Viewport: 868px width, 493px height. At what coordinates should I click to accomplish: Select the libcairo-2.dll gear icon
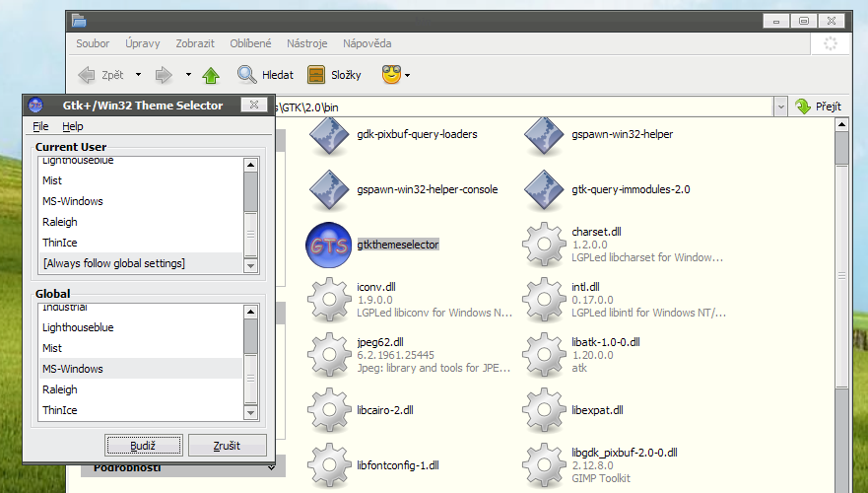[329, 410]
